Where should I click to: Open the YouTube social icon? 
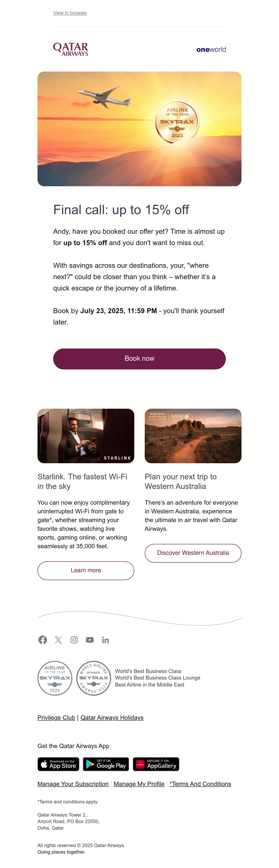tap(90, 639)
